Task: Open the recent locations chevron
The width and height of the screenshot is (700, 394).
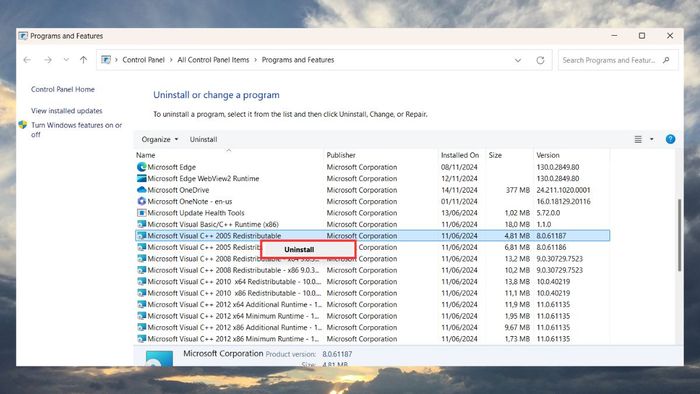Action: pos(66,60)
